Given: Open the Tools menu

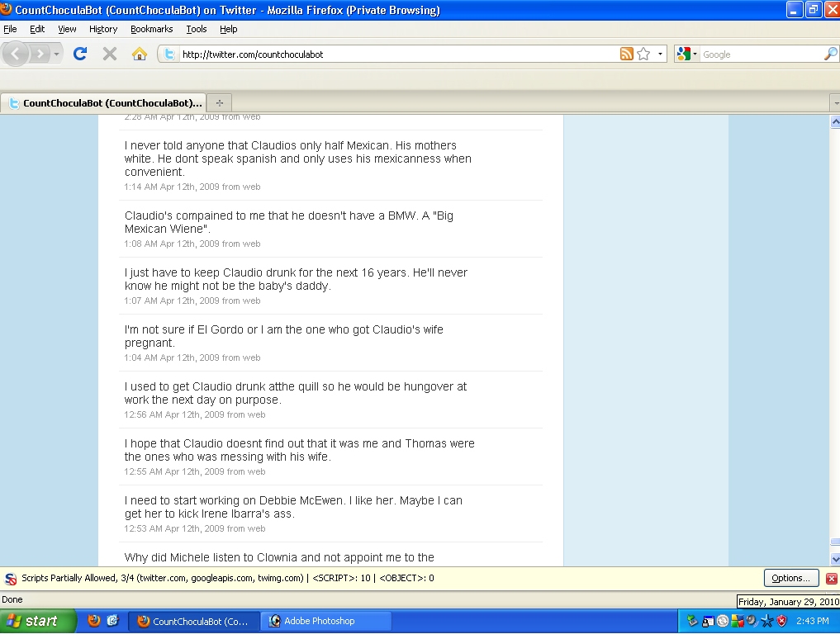Looking at the screenshot, I should pos(197,29).
